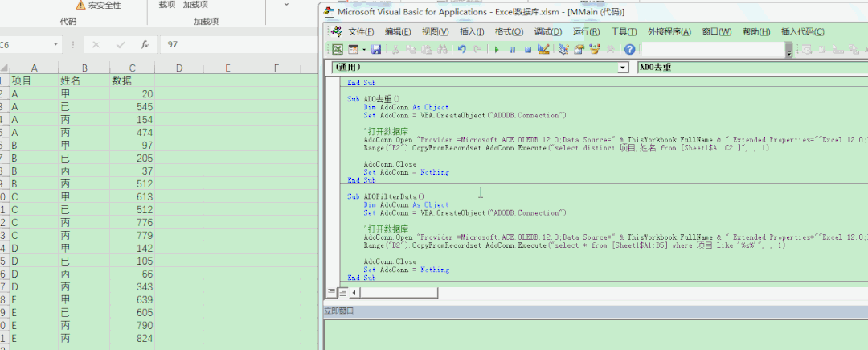Open the 插入(I) menu
The image size is (868, 350).
[x=472, y=31]
